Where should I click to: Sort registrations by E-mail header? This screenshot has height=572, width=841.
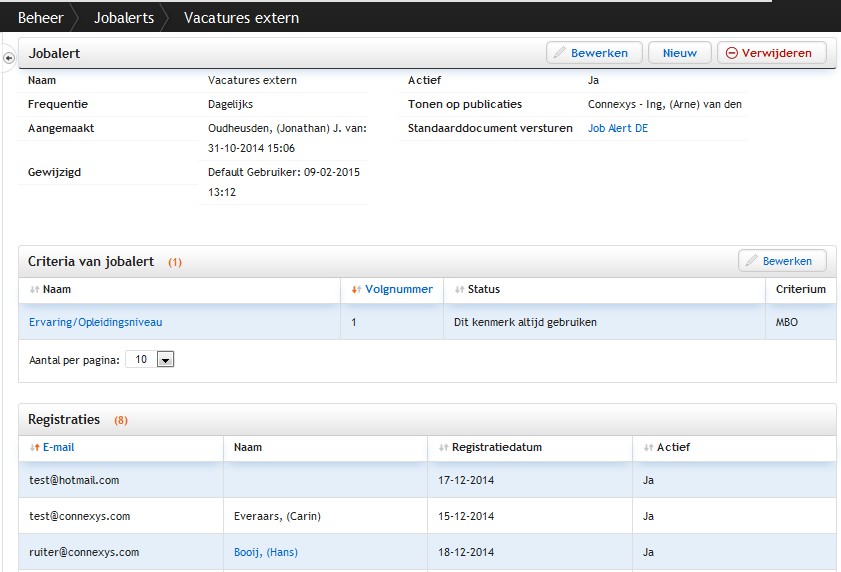[x=58, y=447]
